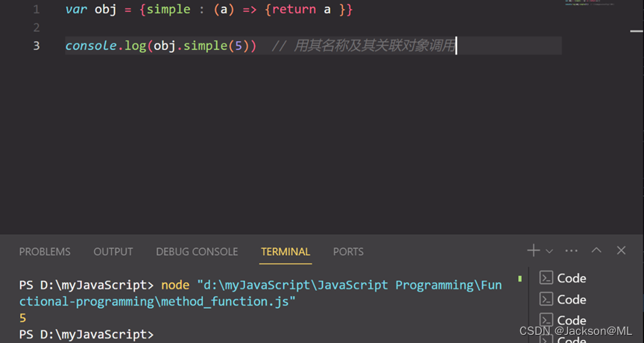Image resolution: width=644 pixels, height=343 pixels.
Task: Close the terminal panel with X
Action: point(621,251)
